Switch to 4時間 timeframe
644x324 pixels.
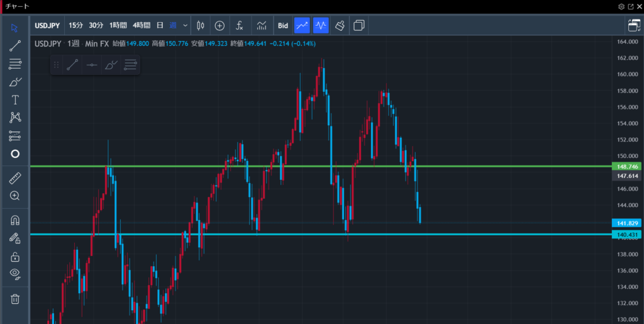click(x=142, y=25)
